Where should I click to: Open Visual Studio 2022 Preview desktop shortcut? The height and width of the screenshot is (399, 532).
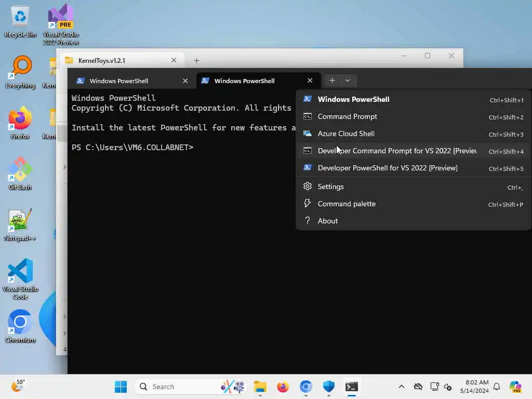61,24
